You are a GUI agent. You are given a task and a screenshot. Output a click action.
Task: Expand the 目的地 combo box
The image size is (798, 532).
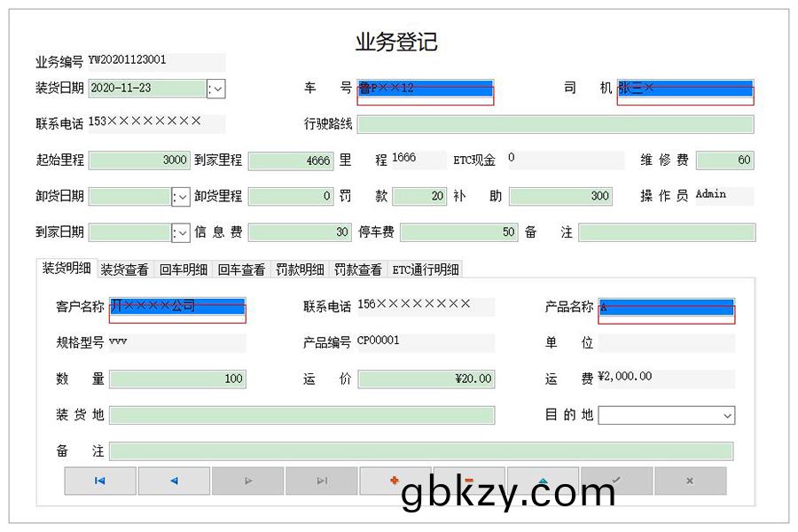(x=726, y=415)
